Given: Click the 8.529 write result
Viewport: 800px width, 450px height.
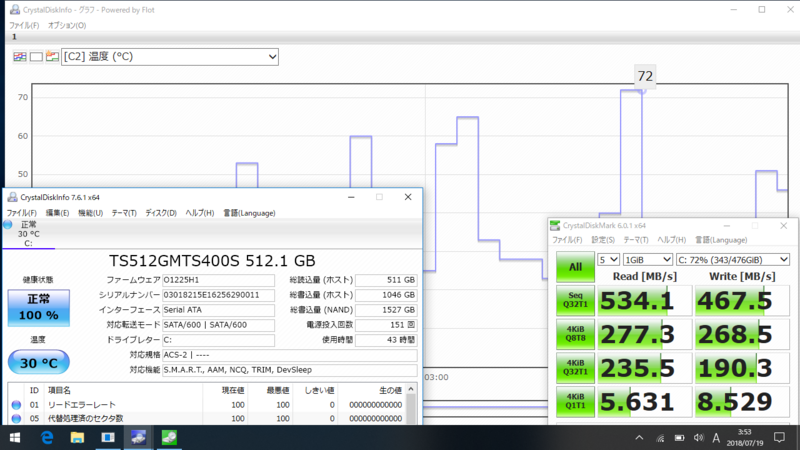Looking at the screenshot, I should [x=742, y=401].
